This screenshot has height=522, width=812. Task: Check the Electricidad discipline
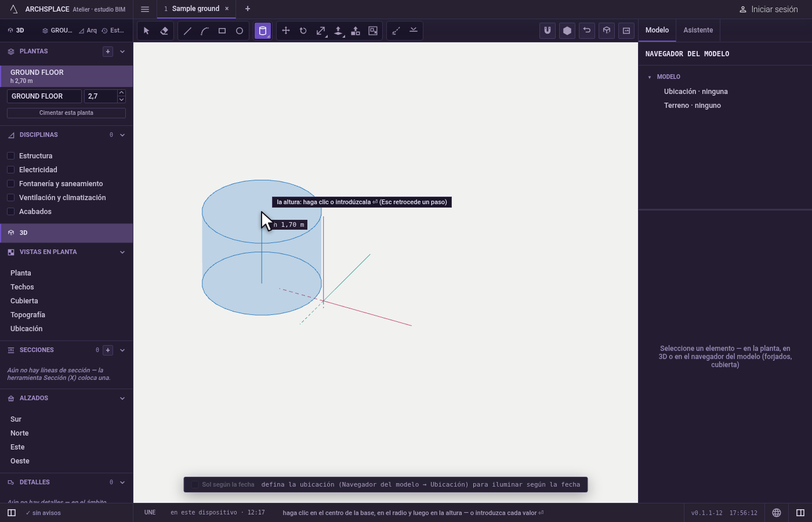(x=10, y=170)
